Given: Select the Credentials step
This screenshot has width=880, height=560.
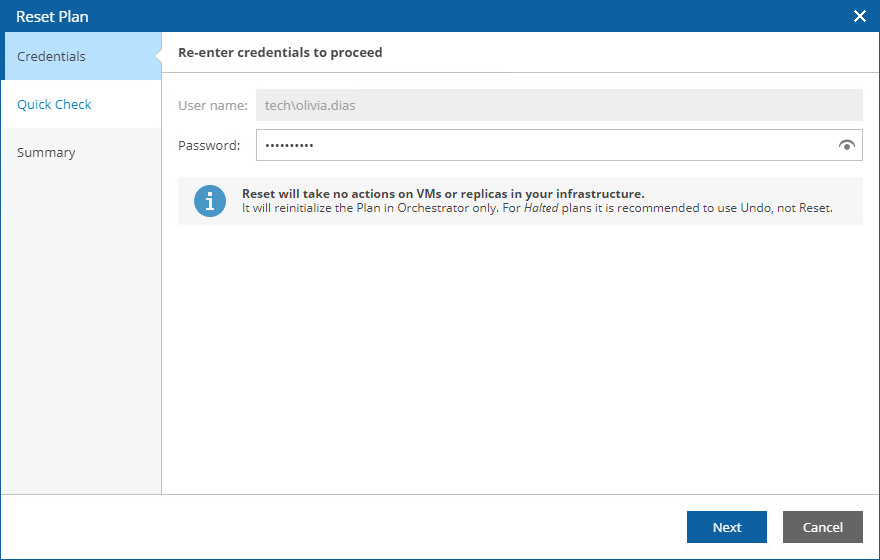Looking at the screenshot, I should [x=52, y=56].
